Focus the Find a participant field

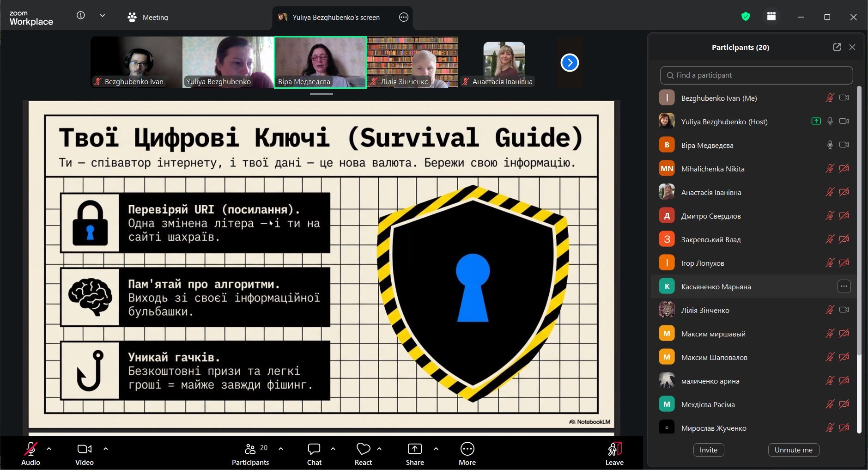pyautogui.click(x=756, y=75)
